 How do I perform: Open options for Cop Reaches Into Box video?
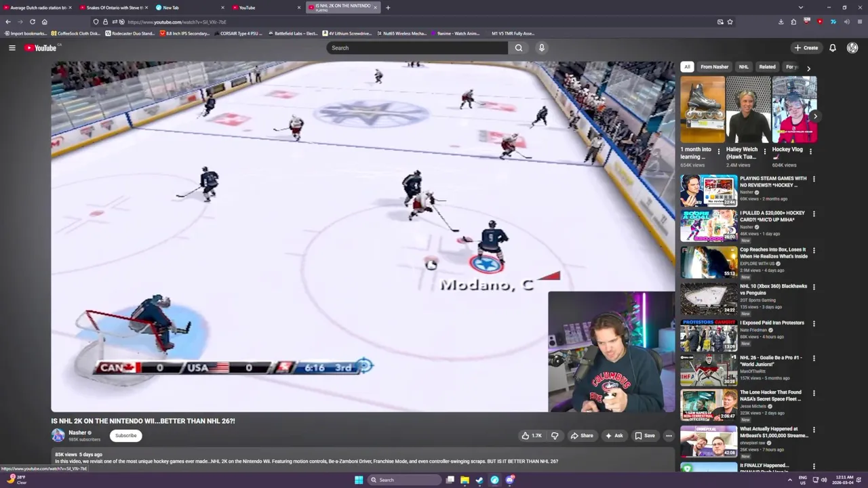(x=814, y=251)
